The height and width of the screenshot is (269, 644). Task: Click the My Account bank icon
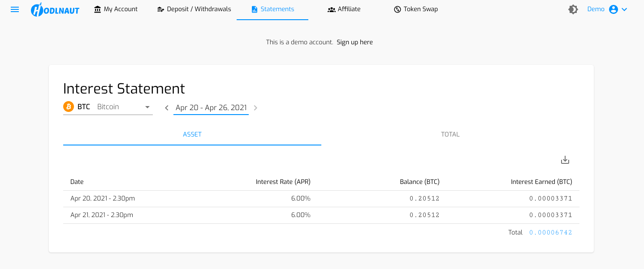point(98,9)
